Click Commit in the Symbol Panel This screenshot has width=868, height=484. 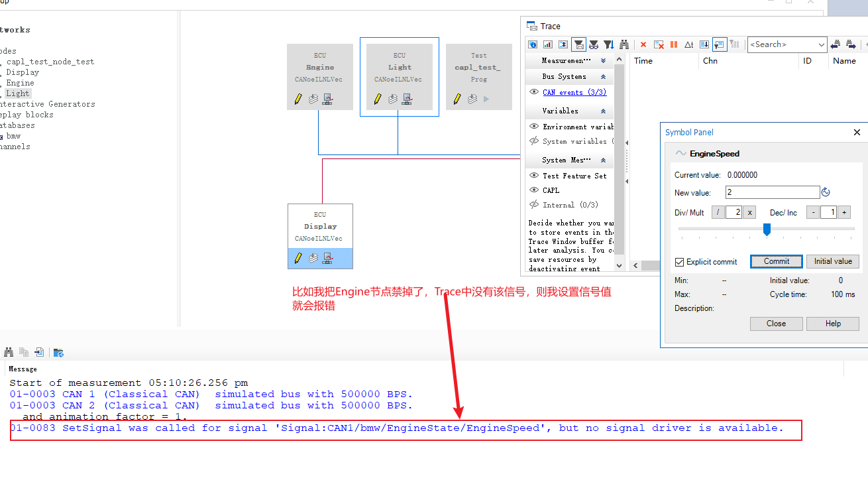click(x=776, y=261)
